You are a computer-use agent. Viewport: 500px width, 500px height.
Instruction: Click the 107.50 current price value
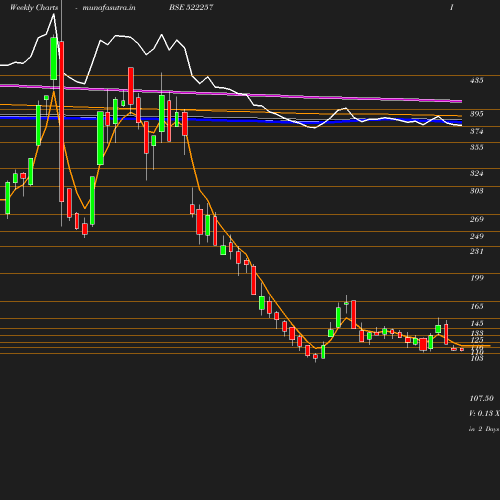[x=481, y=398]
